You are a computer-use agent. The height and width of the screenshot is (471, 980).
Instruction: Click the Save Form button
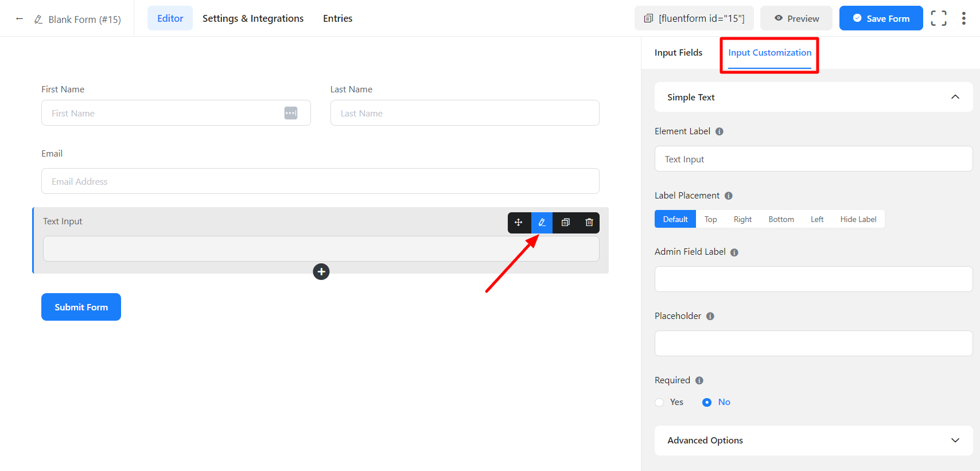pos(881,18)
